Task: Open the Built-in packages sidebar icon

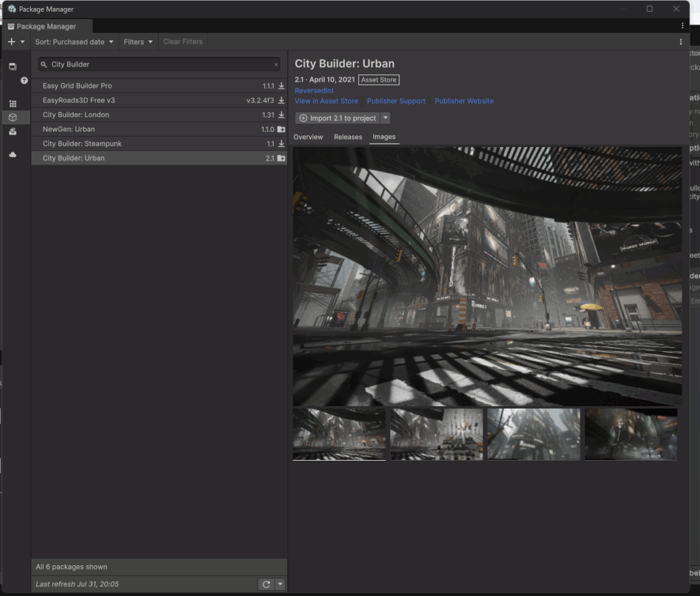Action: click(12, 132)
